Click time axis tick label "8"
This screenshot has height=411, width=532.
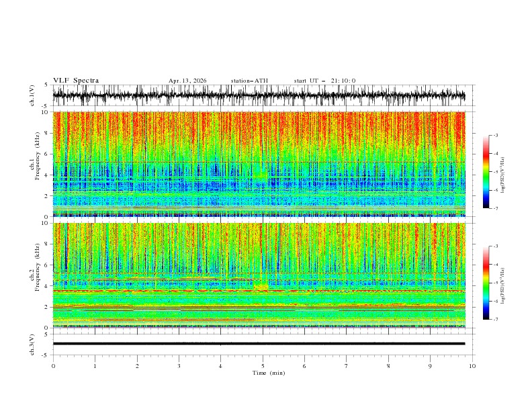click(388, 366)
